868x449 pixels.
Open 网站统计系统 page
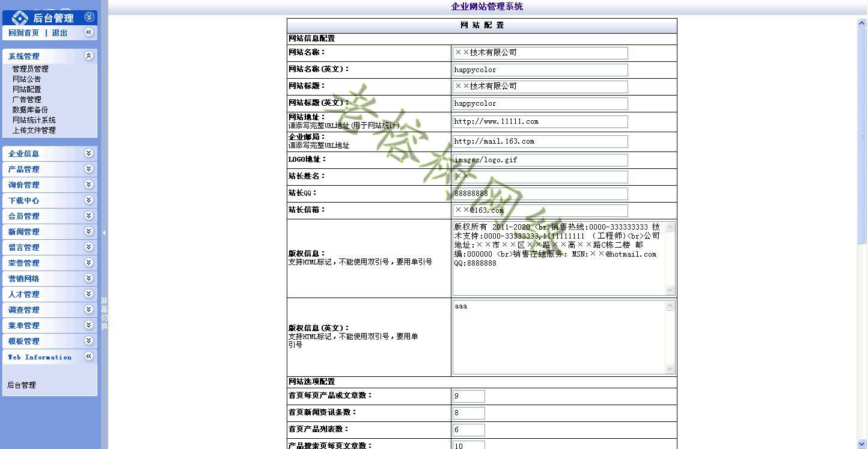(x=34, y=120)
